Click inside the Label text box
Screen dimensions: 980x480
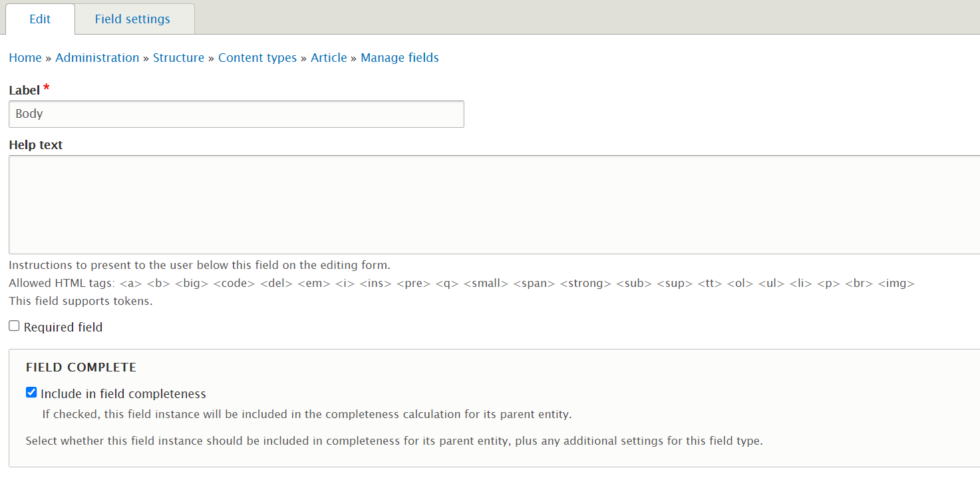pyautogui.click(x=236, y=114)
